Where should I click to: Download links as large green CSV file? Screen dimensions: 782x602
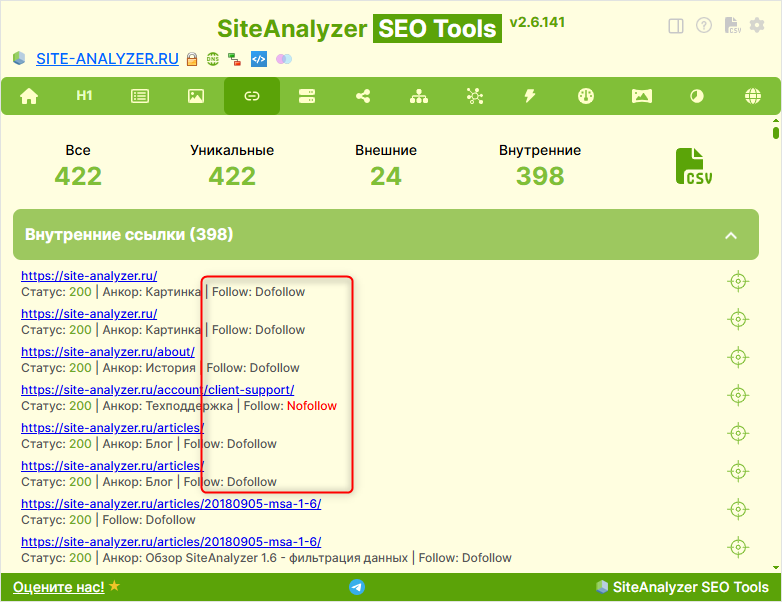tap(694, 166)
